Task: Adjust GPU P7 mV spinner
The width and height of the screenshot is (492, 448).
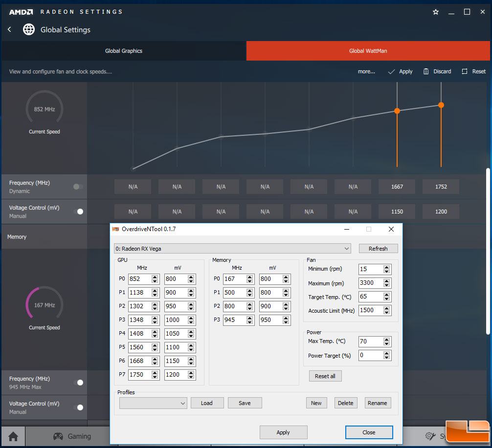Action: 191,375
